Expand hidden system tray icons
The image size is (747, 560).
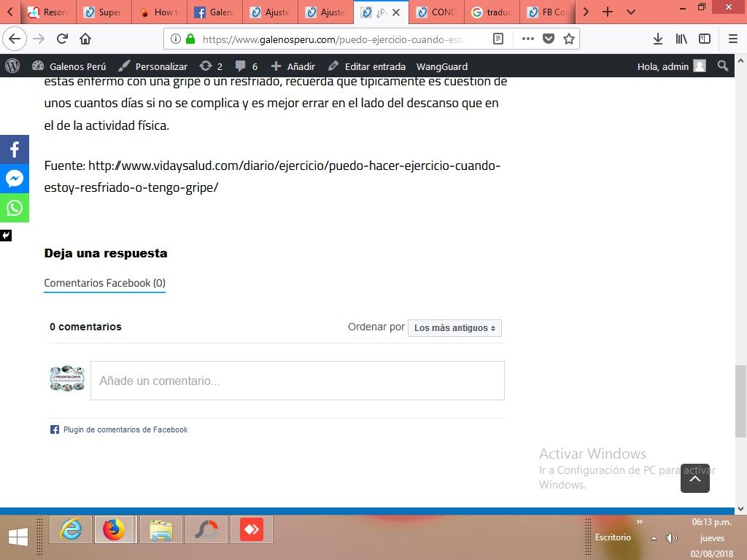tap(654, 538)
